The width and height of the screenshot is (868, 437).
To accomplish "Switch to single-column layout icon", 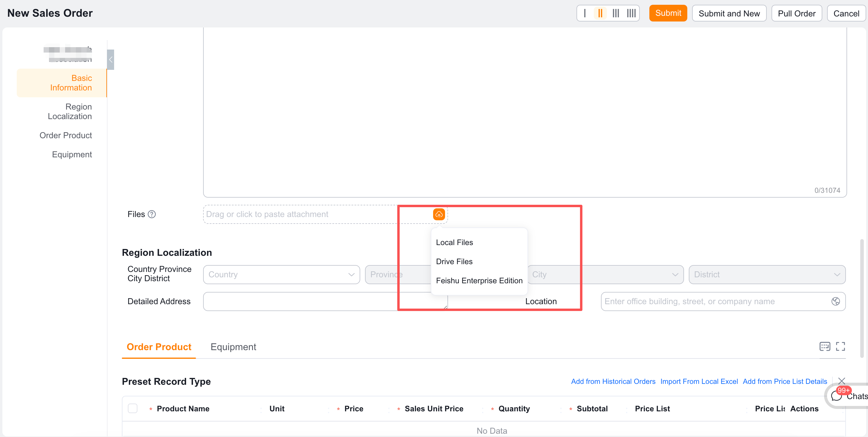I will (585, 13).
